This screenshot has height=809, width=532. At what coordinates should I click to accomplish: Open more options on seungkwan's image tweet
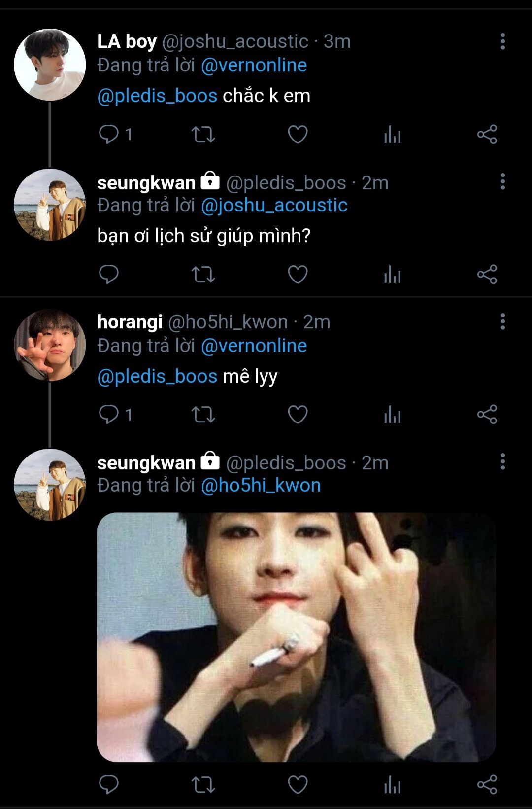[x=502, y=461]
